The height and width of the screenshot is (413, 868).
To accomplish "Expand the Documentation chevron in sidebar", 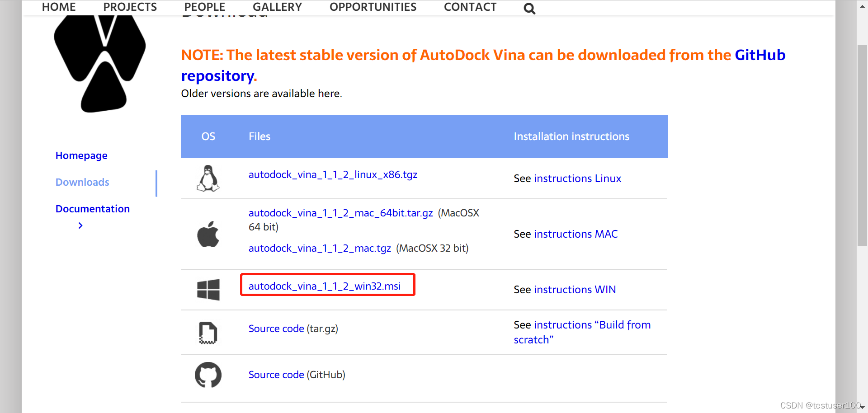I will pyautogui.click(x=80, y=225).
